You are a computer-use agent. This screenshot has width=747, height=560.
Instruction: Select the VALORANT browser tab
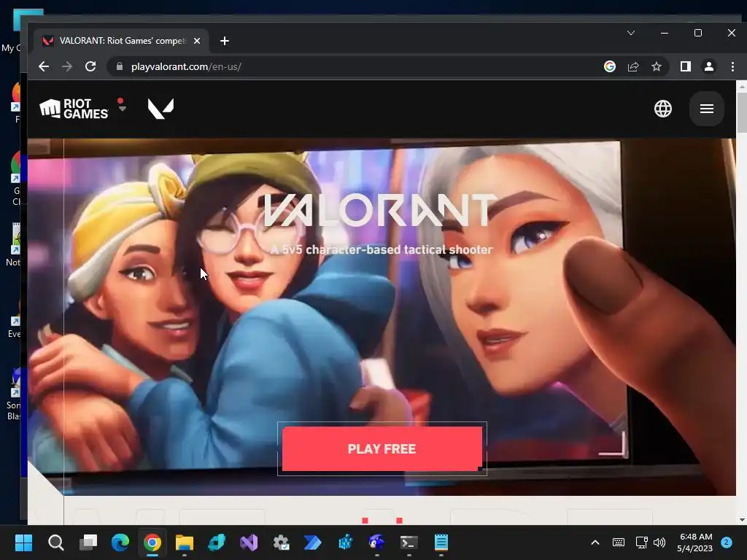pos(121,41)
